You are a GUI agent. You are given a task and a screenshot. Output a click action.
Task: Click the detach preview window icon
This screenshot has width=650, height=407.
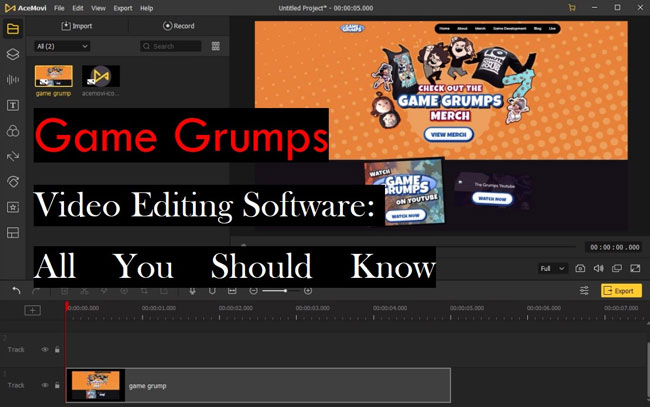(x=616, y=269)
